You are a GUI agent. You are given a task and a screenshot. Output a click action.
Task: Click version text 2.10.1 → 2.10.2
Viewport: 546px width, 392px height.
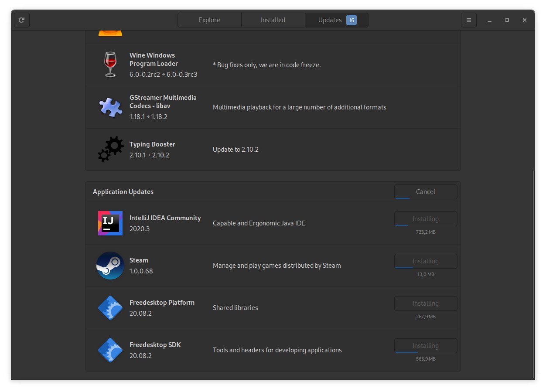pyautogui.click(x=149, y=155)
